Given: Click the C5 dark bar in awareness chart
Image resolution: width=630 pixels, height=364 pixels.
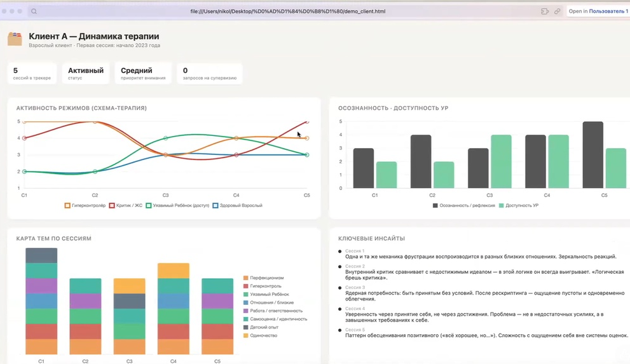Looking at the screenshot, I should click(592, 155).
